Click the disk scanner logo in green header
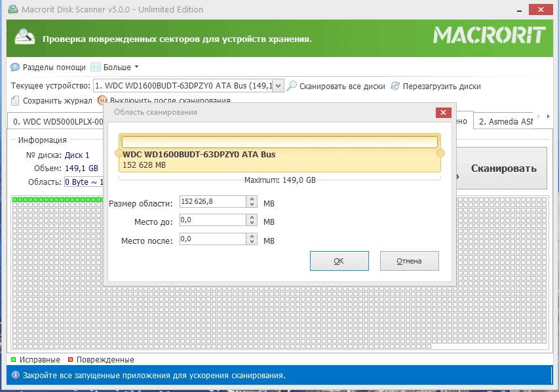The image size is (559, 392). click(x=24, y=37)
